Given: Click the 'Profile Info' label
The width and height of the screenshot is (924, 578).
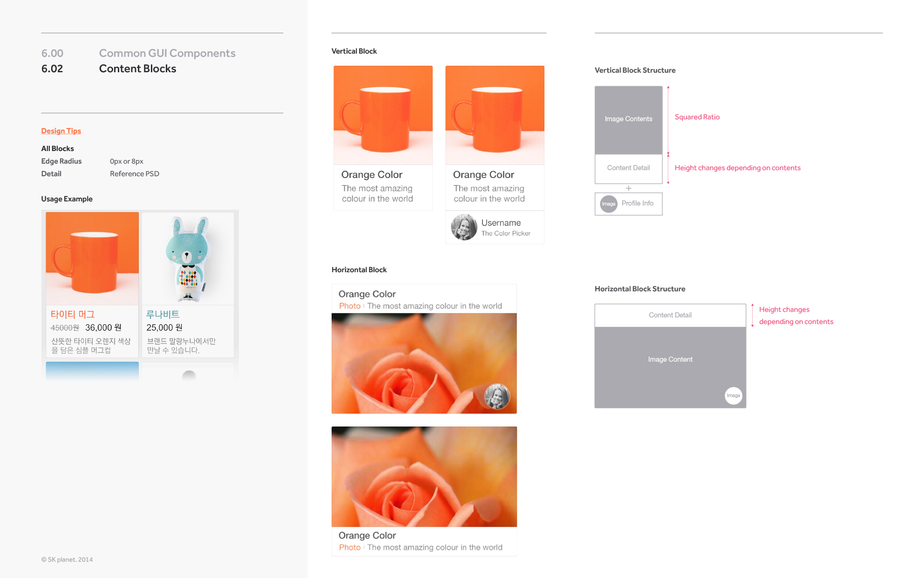Looking at the screenshot, I should [x=638, y=203].
